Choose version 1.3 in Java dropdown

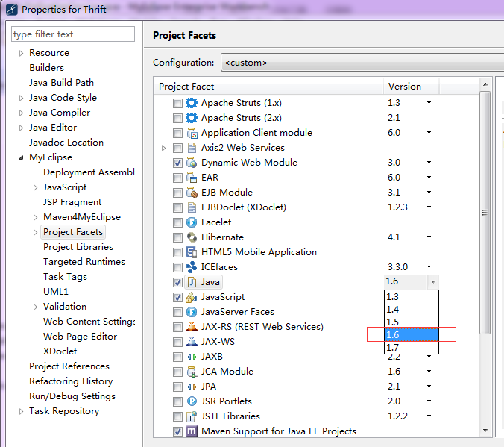(412, 297)
